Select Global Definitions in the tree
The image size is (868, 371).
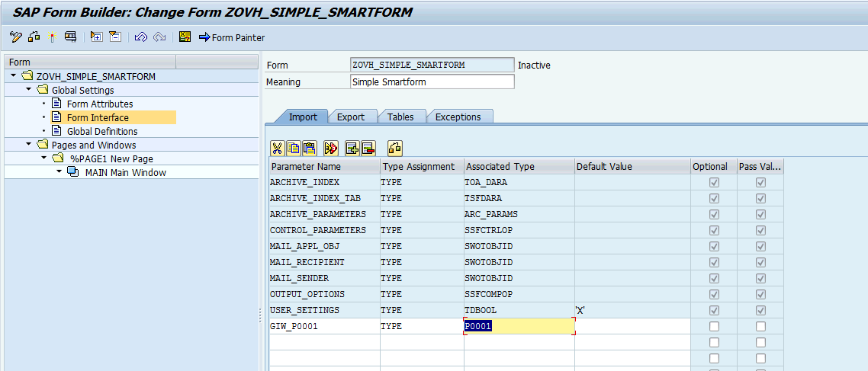pos(102,132)
